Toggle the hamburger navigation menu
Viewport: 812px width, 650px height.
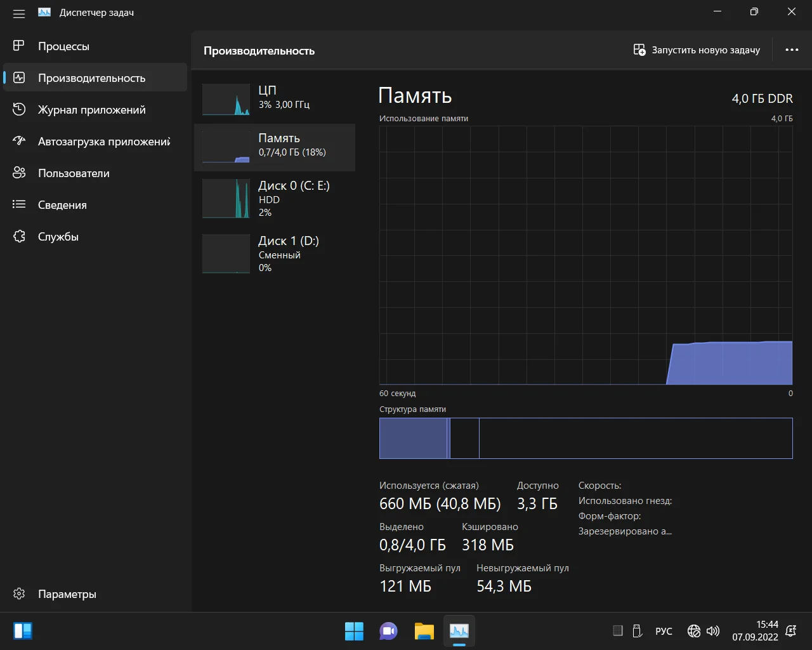19,13
